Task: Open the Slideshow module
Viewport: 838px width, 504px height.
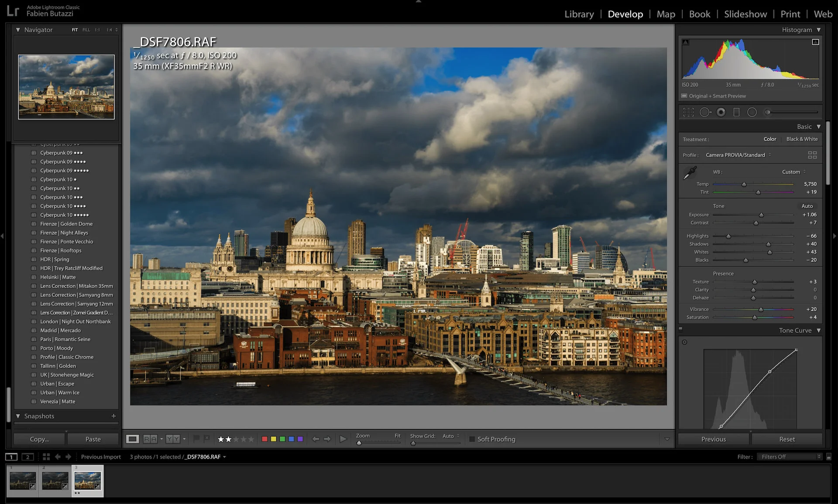Action: click(745, 14)
